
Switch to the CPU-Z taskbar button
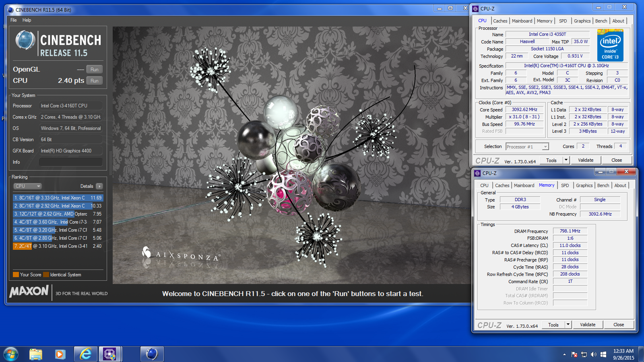[x=109, y=354]
